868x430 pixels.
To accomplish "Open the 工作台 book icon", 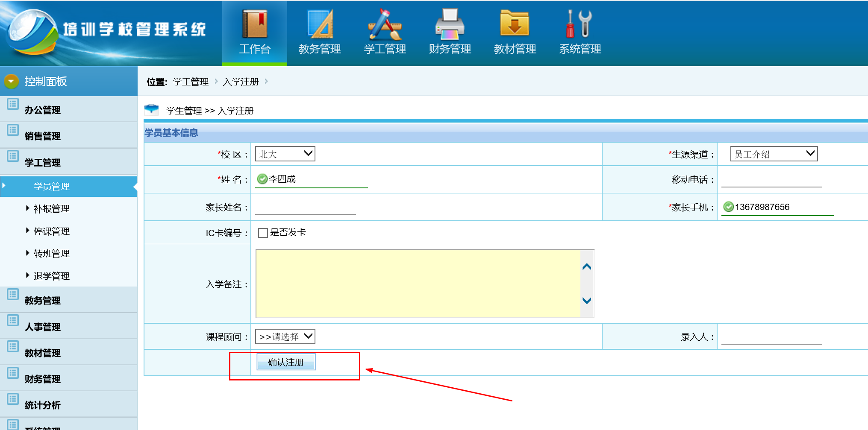I will (x=255, y=24).
